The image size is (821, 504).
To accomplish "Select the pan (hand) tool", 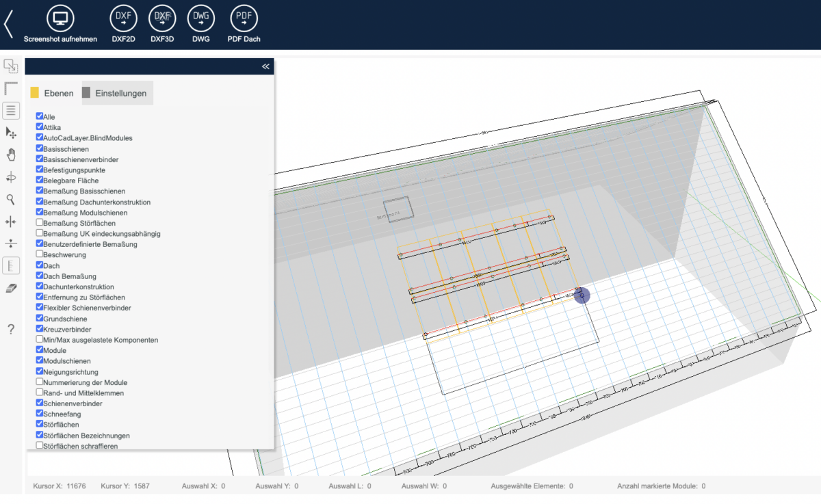I will (11, 155).
